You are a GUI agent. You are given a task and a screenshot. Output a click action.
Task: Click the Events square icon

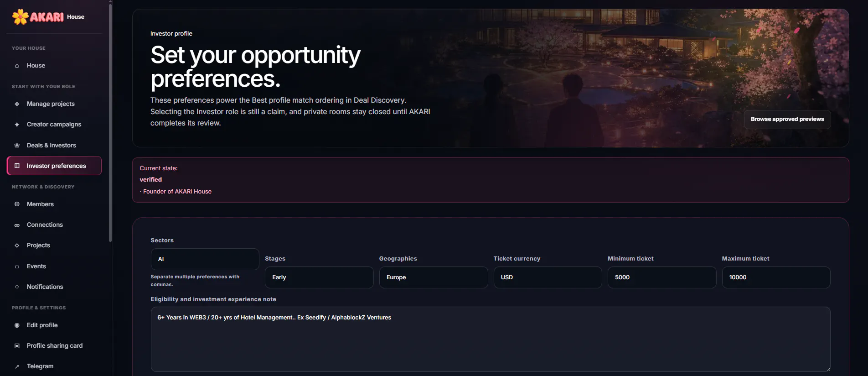17,266
